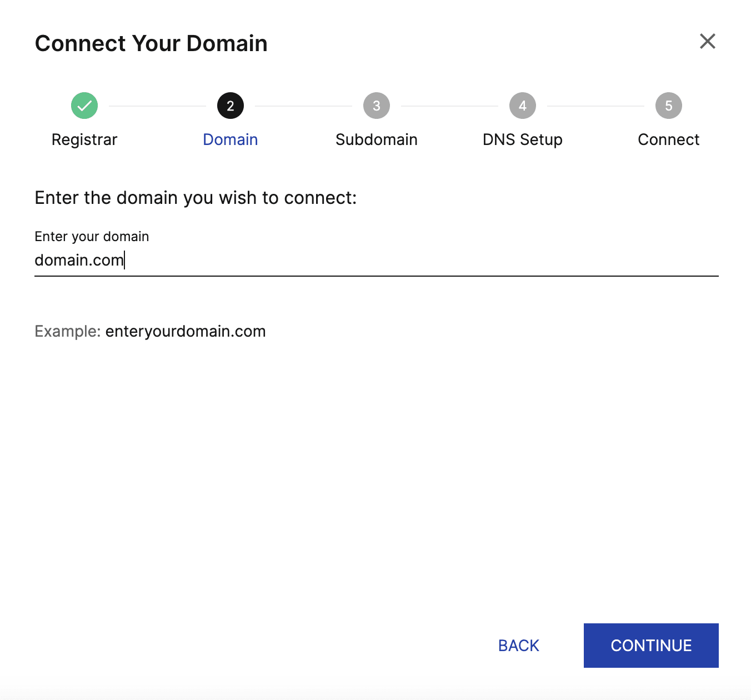Click the BACK button
Image resolution: width=751 pixels, height=700 pixels.
click(x=519, y=646)
